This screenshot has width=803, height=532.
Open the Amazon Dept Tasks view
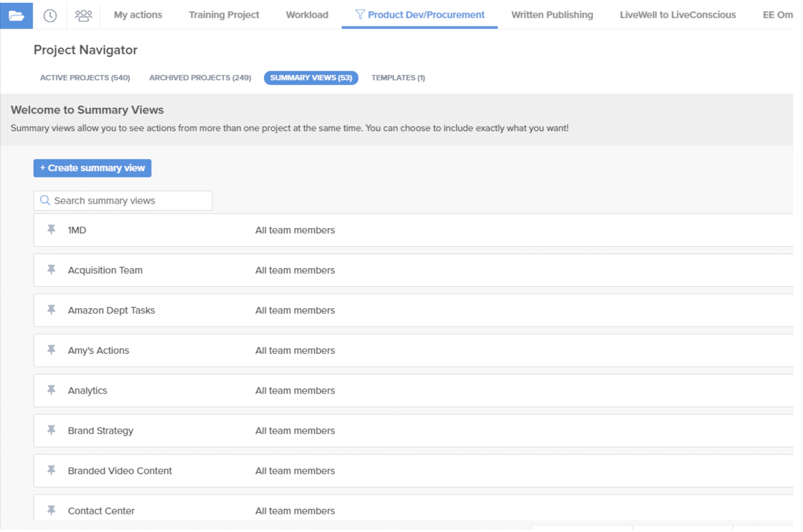pos(112,311)
